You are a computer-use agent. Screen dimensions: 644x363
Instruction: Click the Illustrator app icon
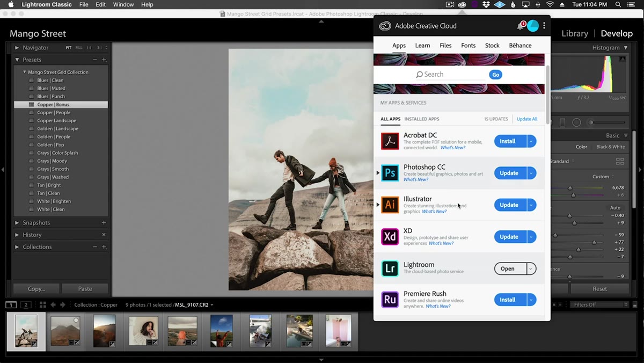pyautogui.click(x=390, y=205)
